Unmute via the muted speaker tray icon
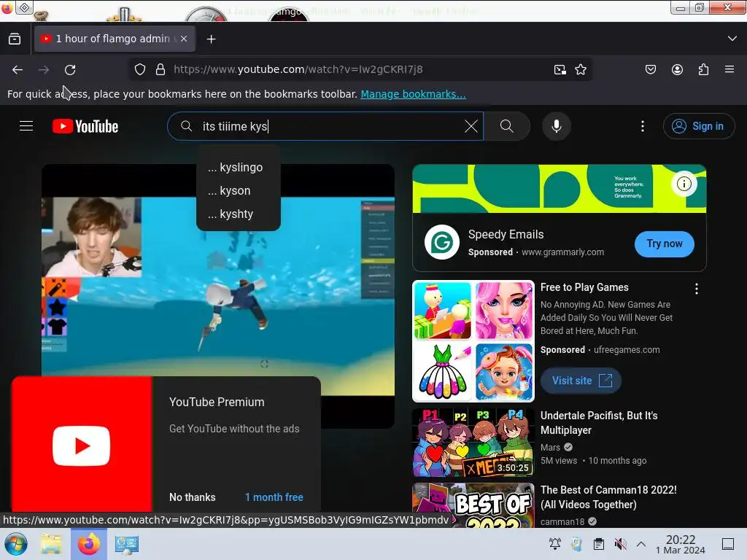747x560 pixels. tap(620, 544)
